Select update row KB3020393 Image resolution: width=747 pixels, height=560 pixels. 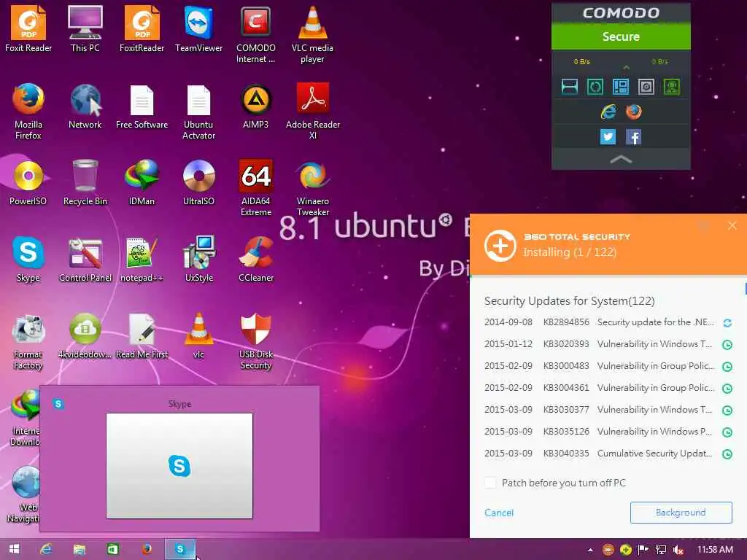(608, 344)
